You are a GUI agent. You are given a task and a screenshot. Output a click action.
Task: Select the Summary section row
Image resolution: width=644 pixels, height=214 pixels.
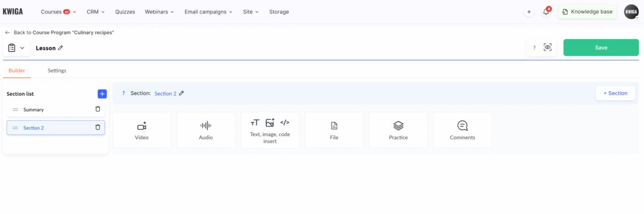click(x=56, y=109)
